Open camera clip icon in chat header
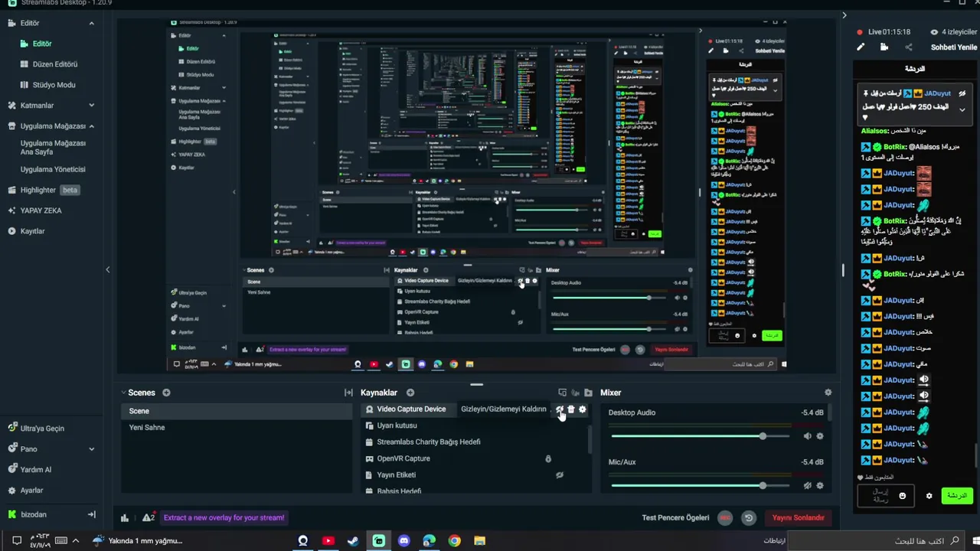This screenshot has height=551, width=980. click(884, 47)
